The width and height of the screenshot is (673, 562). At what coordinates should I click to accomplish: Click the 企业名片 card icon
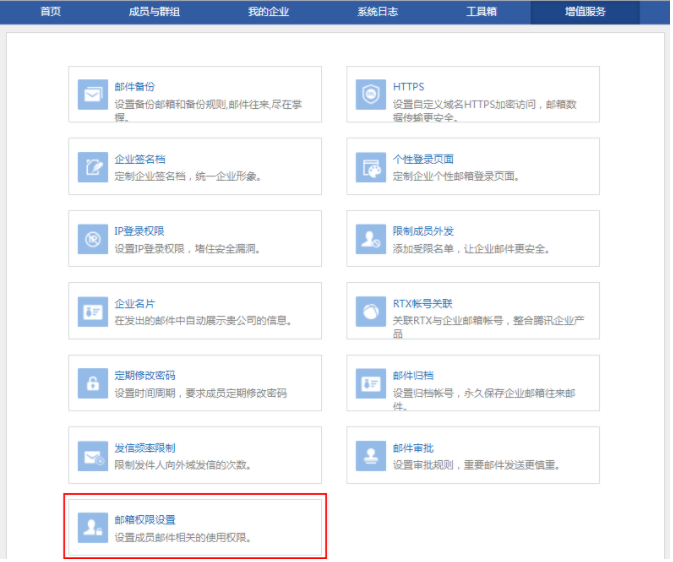93,311
